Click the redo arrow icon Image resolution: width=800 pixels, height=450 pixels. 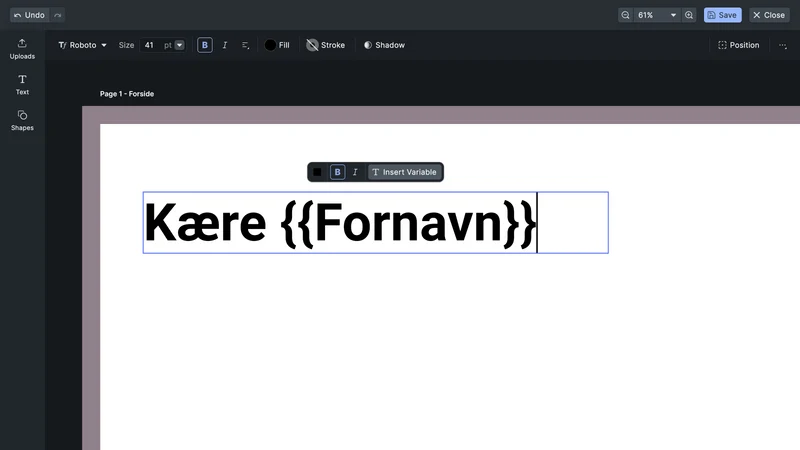[x=58, y=15]
